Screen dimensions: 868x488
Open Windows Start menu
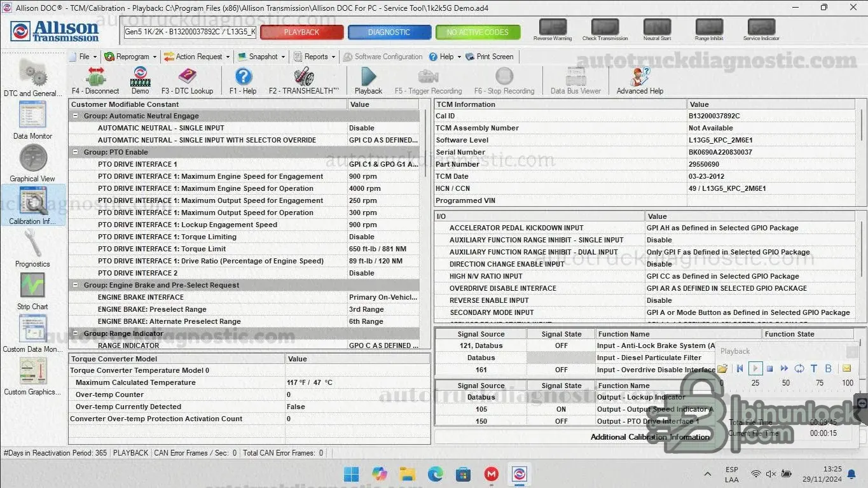coord(351,474)
